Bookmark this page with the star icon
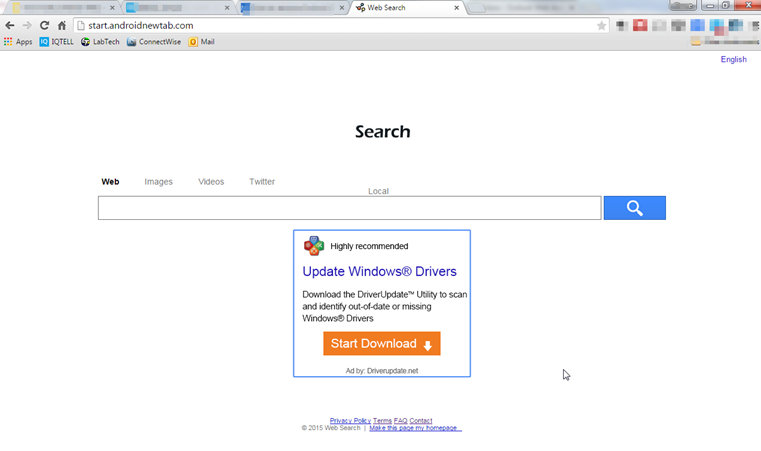 point(601,26)
